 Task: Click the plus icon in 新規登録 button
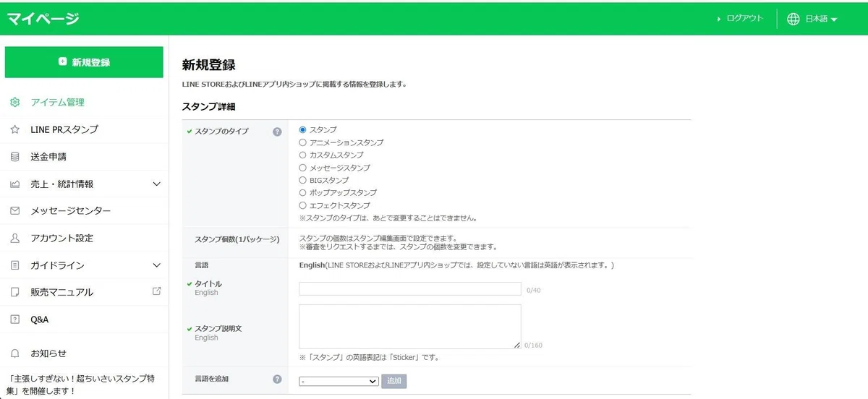pos(63,62)
